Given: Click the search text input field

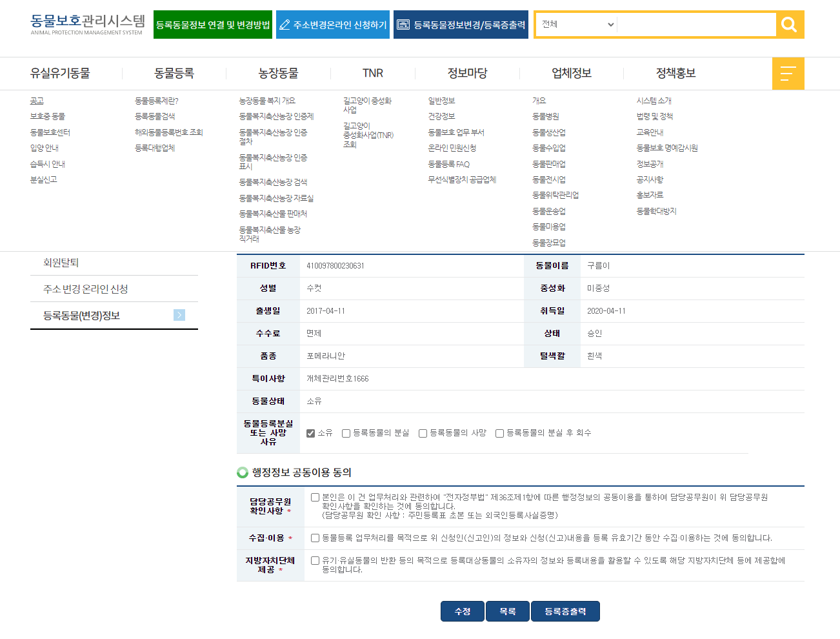Looking at the screenshot, I should (x=696, y=25).
